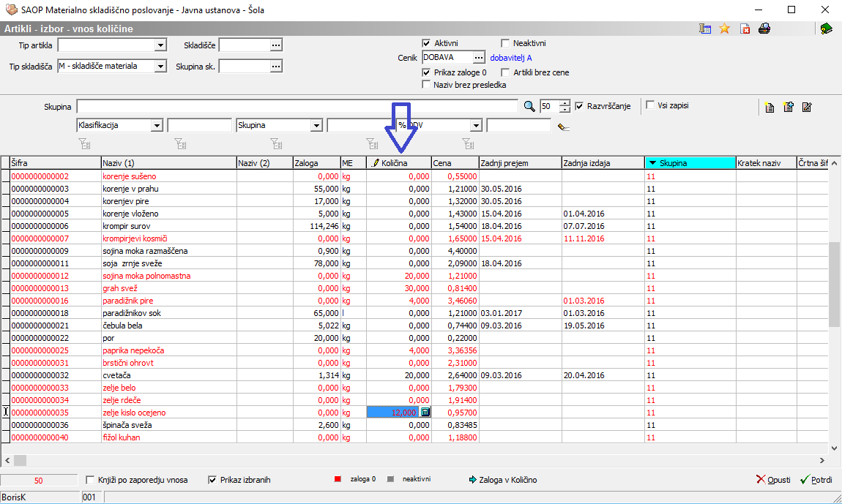Click the magnifier search icon next to Skupina
842x504 pixels.
tap(529, 106)
